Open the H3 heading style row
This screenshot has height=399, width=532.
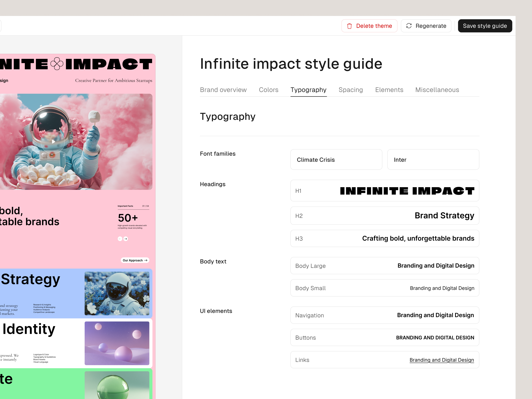point(385,238)
